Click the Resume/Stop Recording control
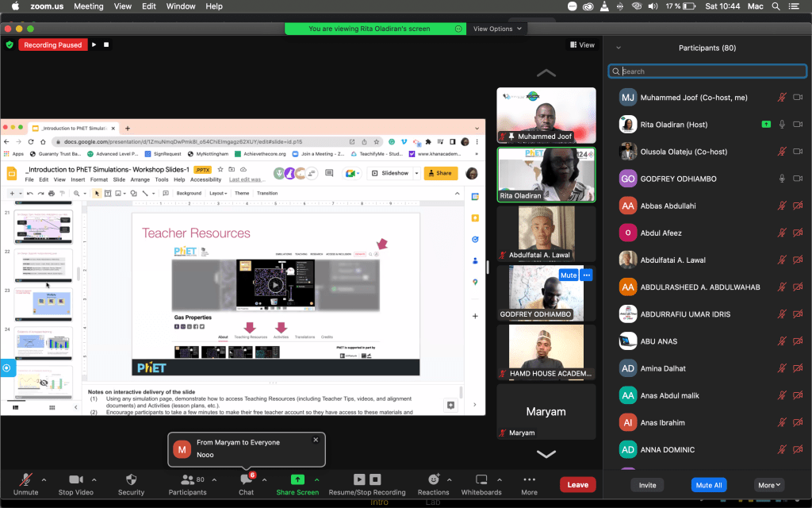The height and width of the screenshot is (508, 812). [x=367, y=480]
